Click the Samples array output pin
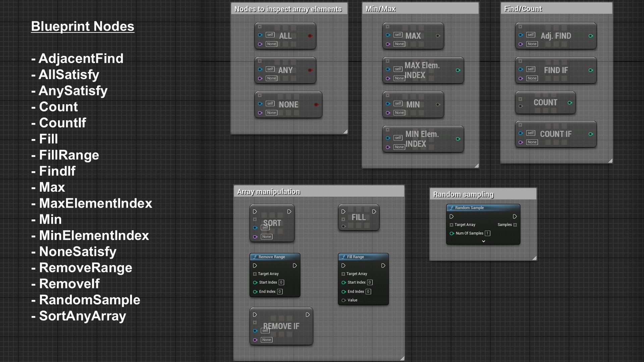 pyautogui.click(x=515, y=225)
